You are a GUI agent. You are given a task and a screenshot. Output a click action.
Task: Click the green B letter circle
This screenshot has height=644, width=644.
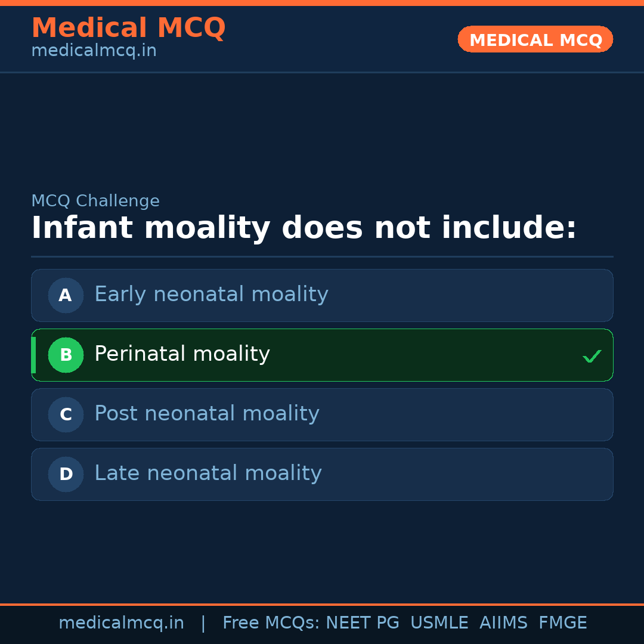(66, 355)
